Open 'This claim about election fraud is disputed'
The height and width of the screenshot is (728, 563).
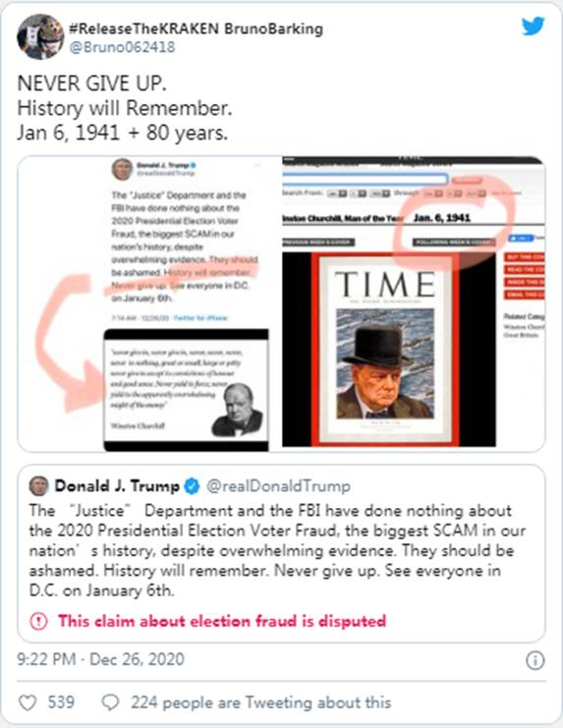(222, 621)
